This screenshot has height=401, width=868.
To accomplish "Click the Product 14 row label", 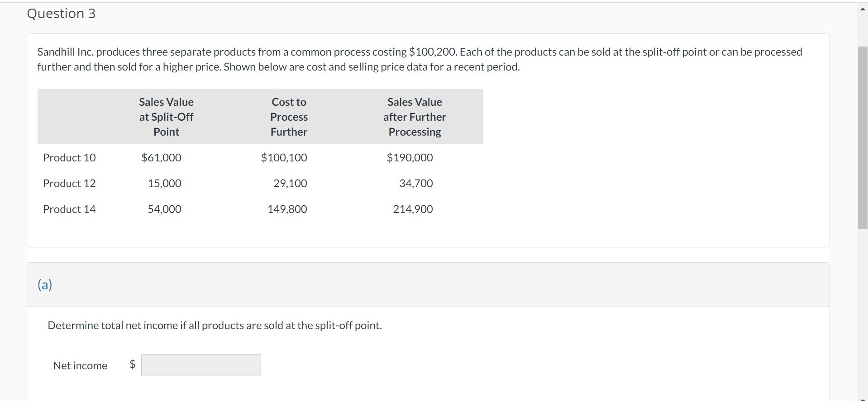I will click(x=69, y=209).
